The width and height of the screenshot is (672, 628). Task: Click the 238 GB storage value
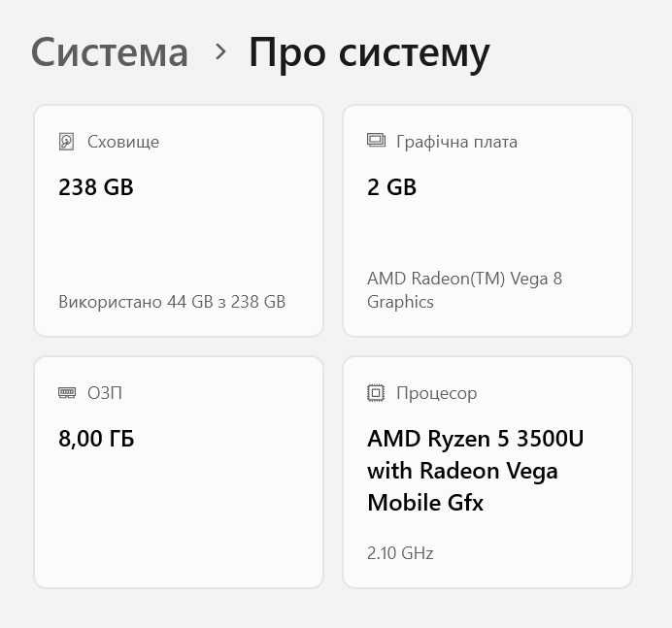[96, 187]
